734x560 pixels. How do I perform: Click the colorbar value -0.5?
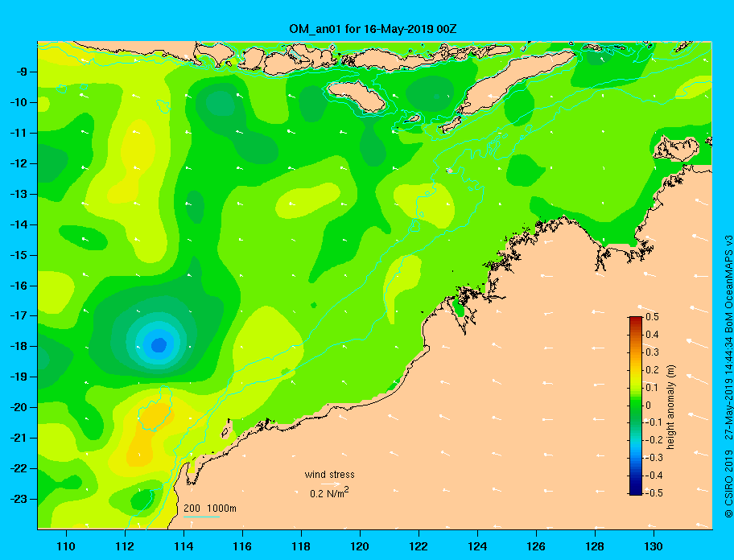(x=654, y=493)
